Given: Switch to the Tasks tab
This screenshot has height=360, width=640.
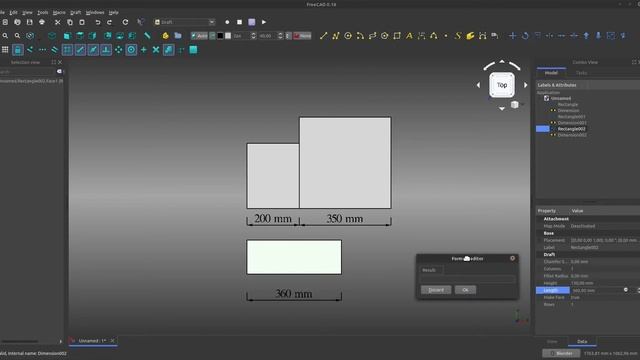Looking at the screenshot, I should point(581,73).
